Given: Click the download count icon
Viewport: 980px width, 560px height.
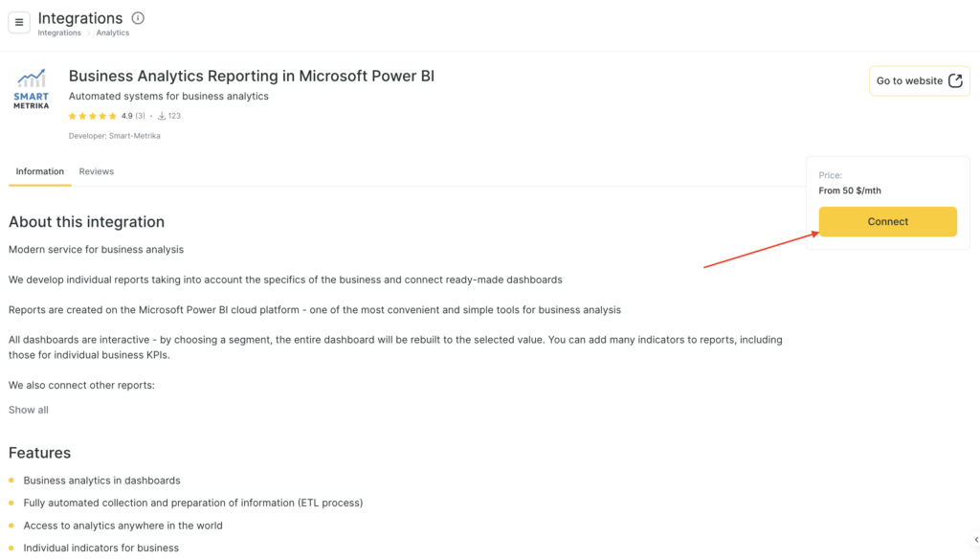Looking at the screenshot, I should coord(162,116).
